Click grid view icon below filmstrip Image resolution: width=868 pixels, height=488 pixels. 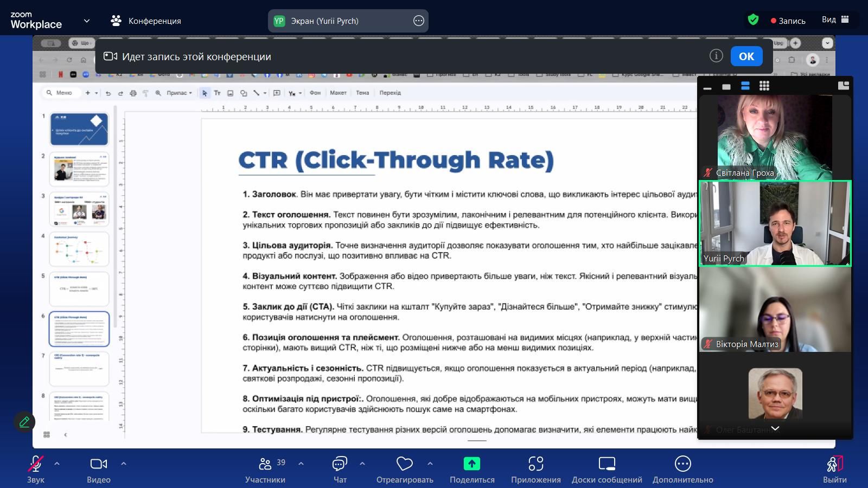(x=47, y=434)
